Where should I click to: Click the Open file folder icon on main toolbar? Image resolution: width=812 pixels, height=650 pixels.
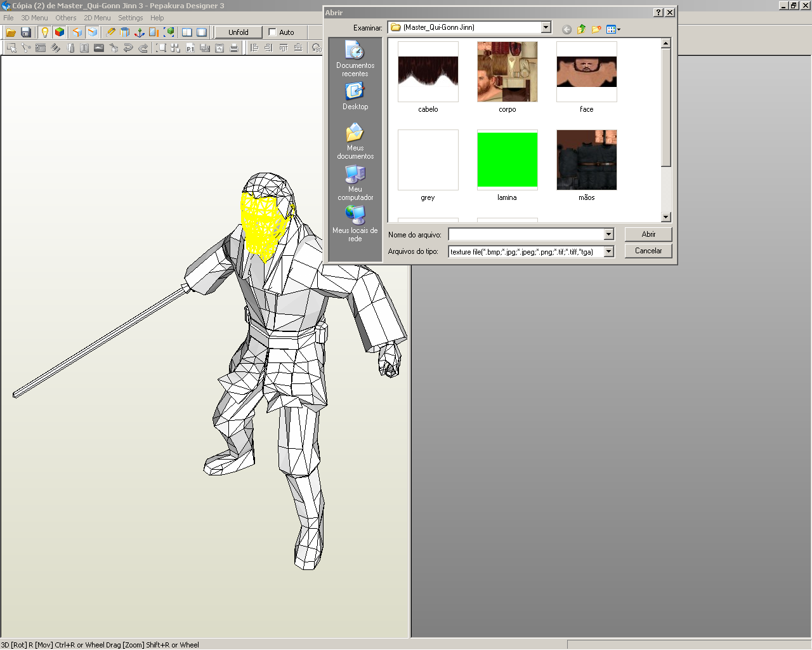[10, 32]
